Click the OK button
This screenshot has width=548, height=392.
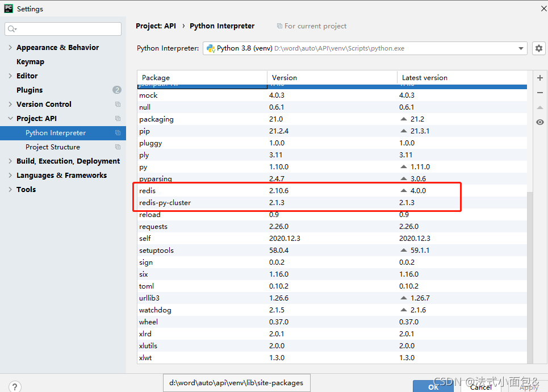[x=433, y=387]
